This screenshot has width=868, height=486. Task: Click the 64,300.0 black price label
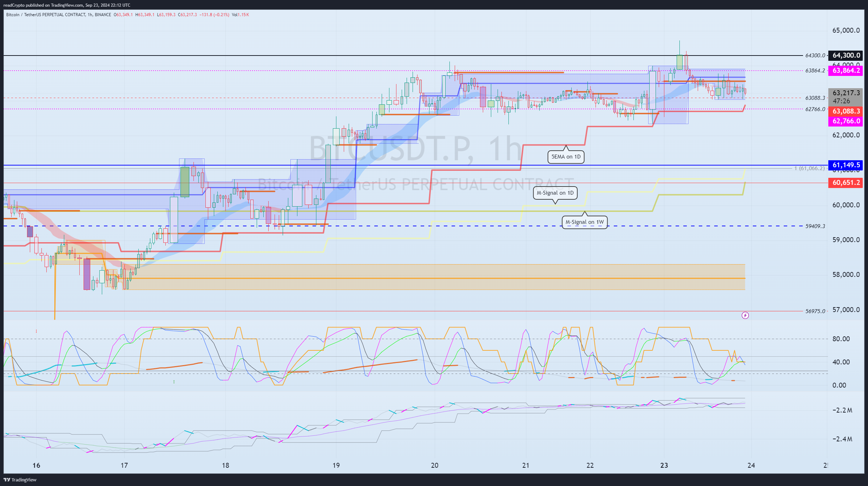click(846, 56)
